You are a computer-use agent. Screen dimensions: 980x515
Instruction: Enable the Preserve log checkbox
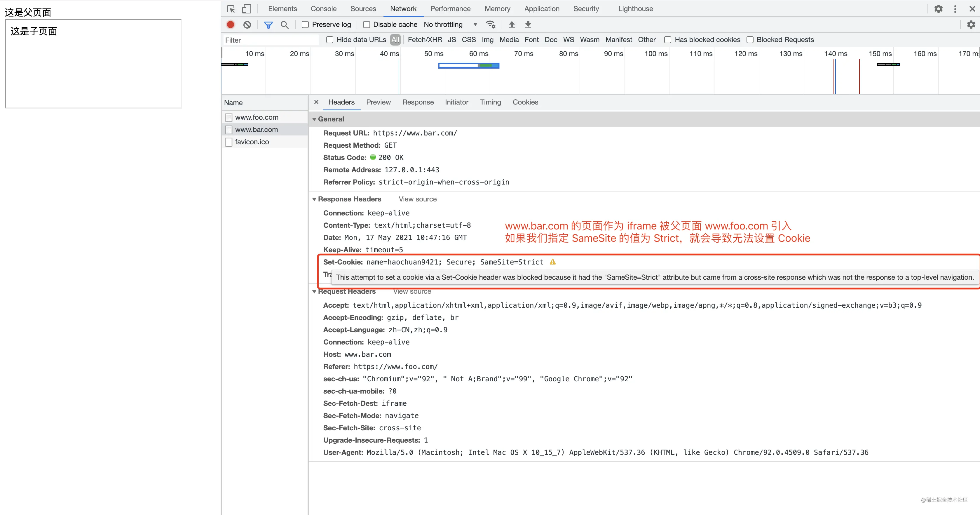(305, 25)
